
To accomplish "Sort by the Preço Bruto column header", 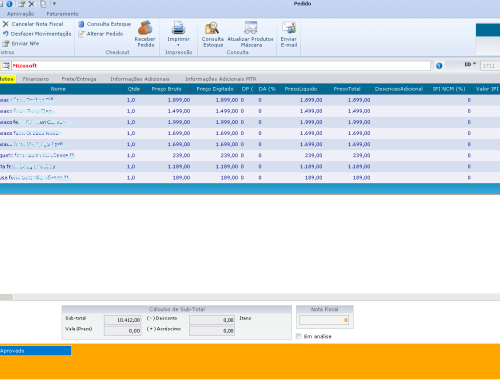I will click(167, 89).
